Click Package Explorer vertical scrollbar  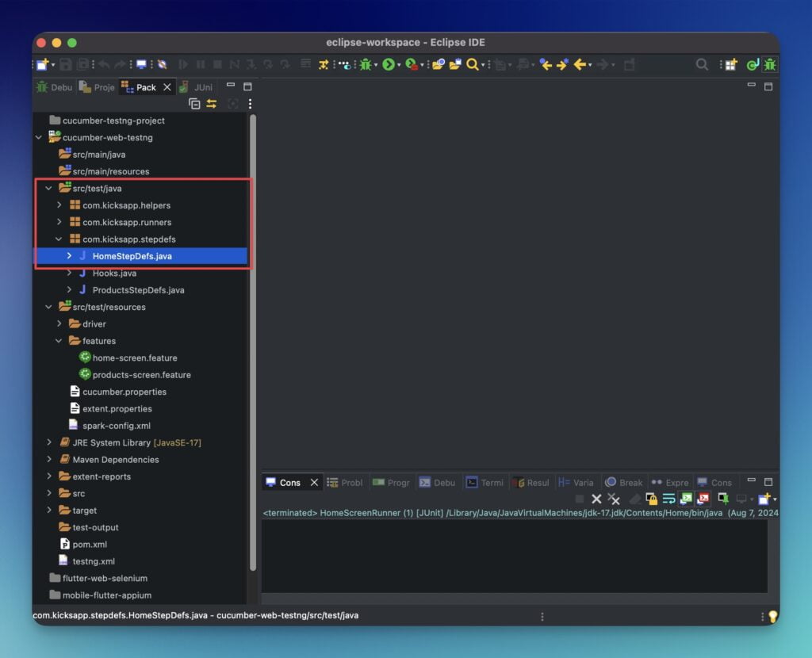point(253,342)
